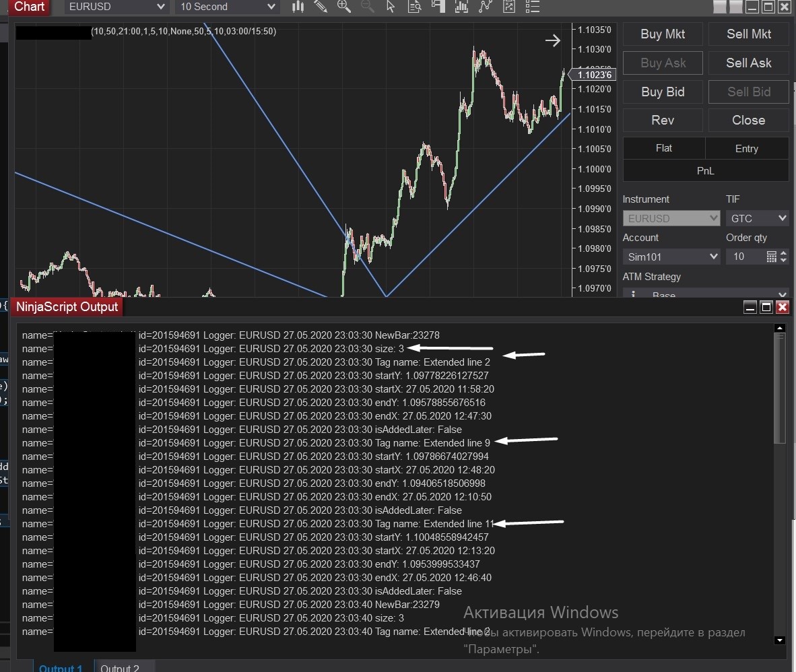Click the 'NewBar:23279' output line
Viewport: 796px width, 672px height.
click(231, 605)
